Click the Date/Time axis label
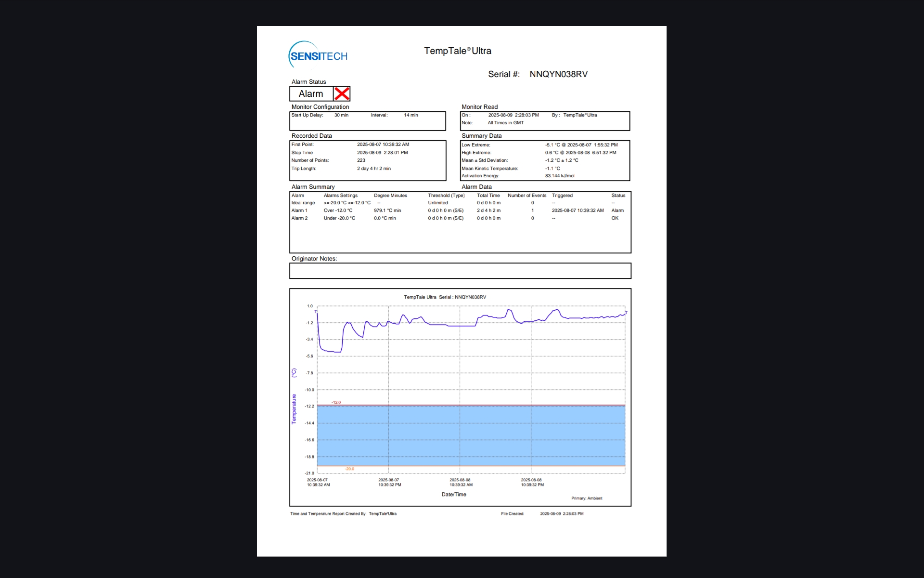Viewport: 924px width, 578px height. click(x=453, y=495)
